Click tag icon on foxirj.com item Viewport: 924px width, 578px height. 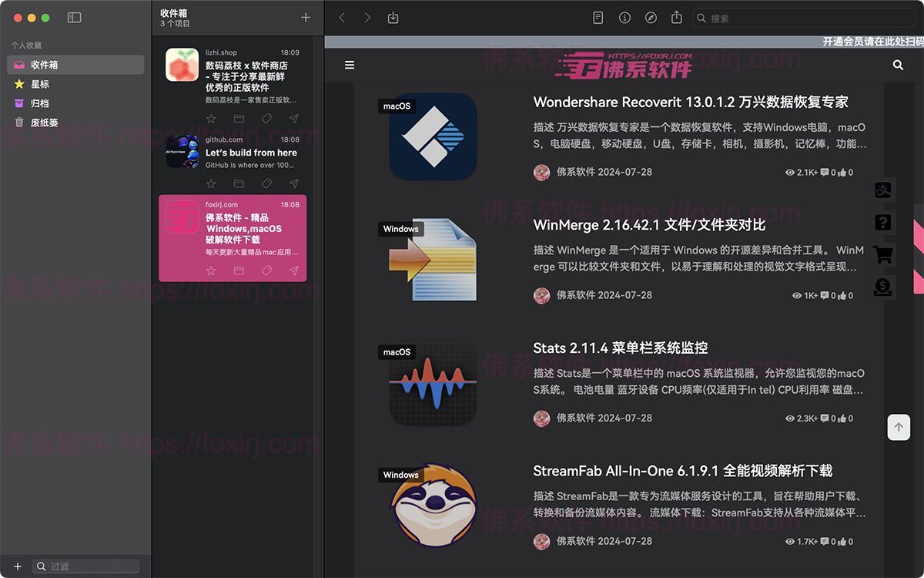click(266, 271)
